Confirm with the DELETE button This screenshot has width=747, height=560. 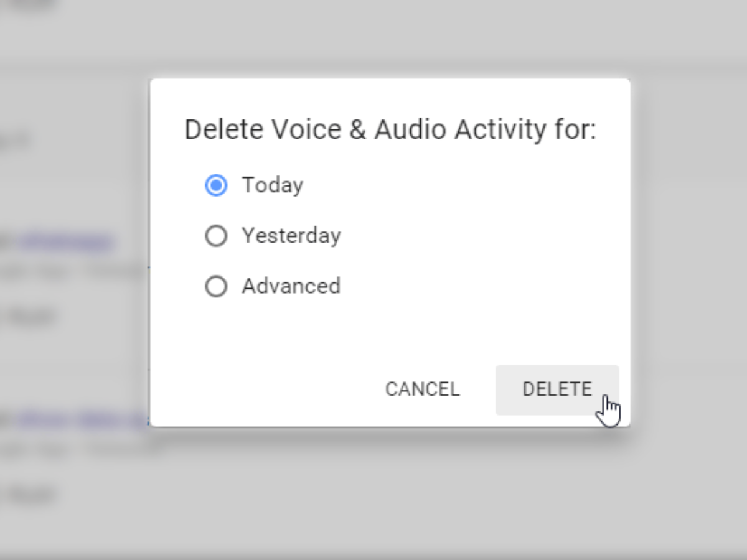pos(557,390)
